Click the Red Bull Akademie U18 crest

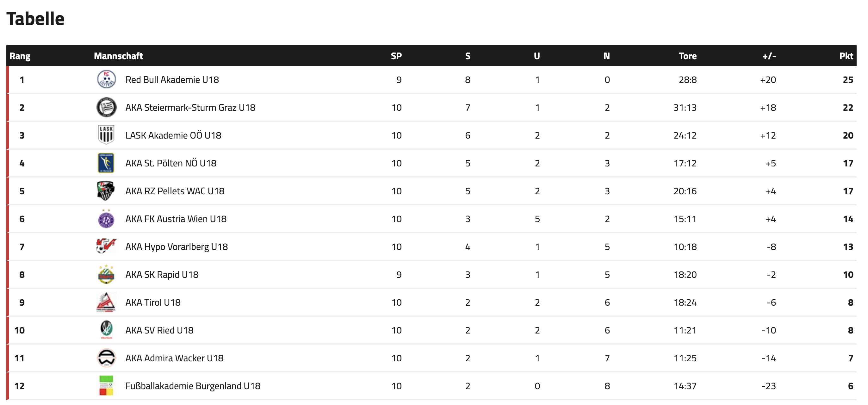(x=106, y=79)
